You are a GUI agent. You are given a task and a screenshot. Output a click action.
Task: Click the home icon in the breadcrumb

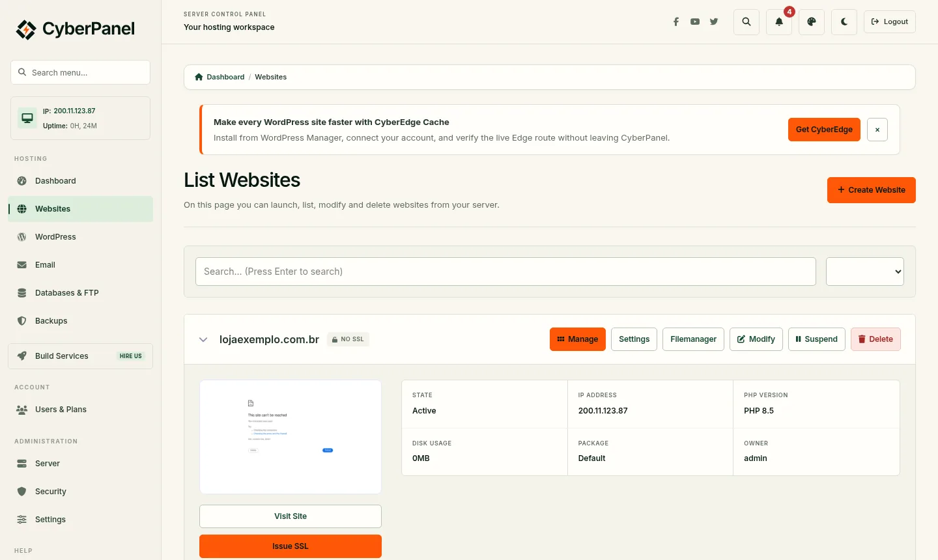point(199,77)
